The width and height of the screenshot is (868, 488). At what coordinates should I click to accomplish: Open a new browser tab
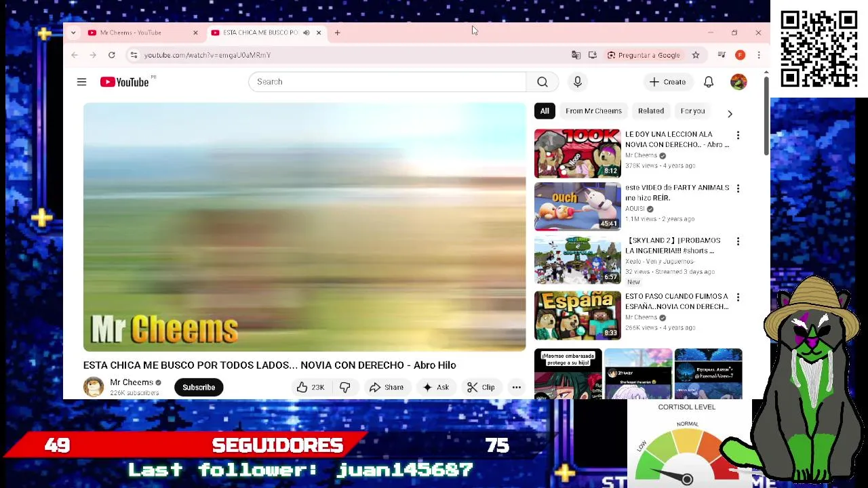tap(337, 33)
